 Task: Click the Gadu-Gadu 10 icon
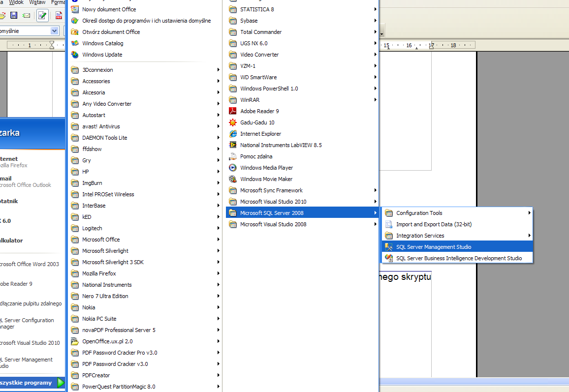pos(233,122)
